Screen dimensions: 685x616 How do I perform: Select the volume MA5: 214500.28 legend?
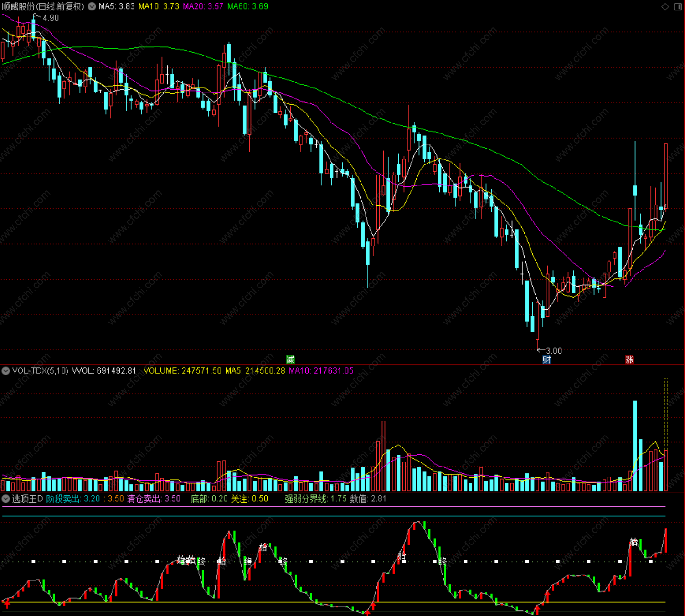pyautogui.click(x=255, y=371)
